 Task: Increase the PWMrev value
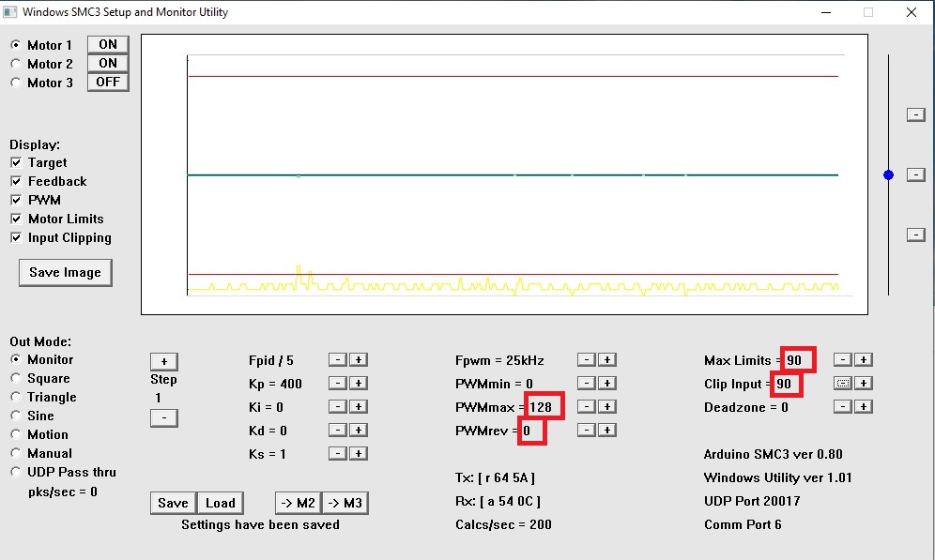(x=607, y=431)
